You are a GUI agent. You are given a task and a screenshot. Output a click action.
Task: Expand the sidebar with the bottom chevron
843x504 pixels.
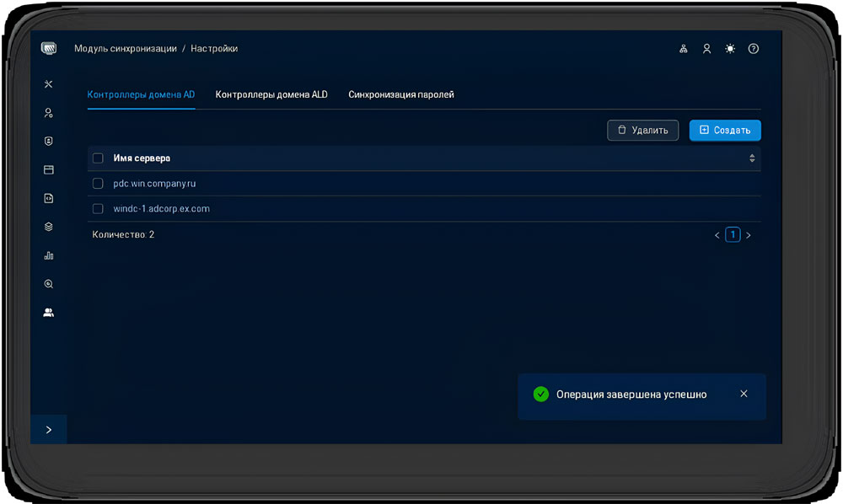coord(48,430)
